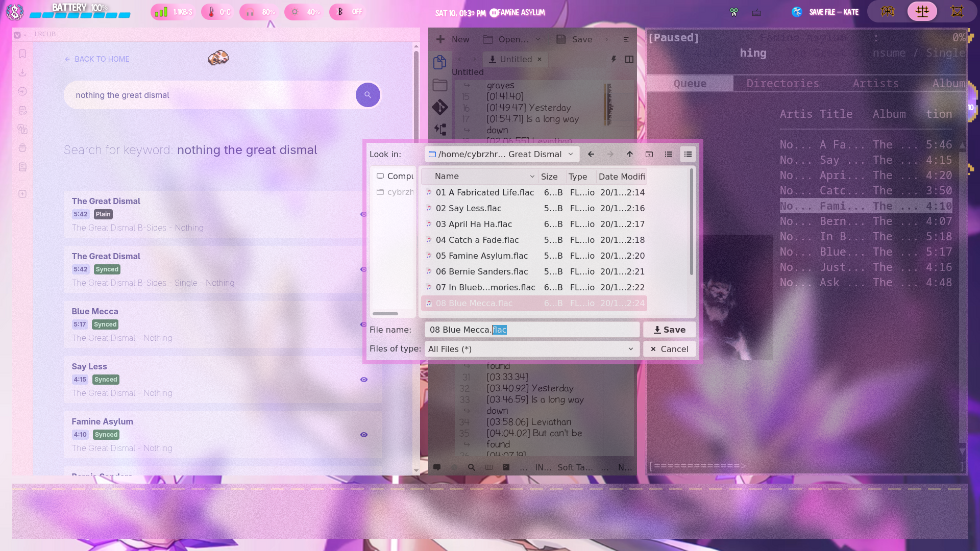Screen dimensions: 980x551
Task: Select the Untitled document tab in Kate
Action: click(x=516, y=59)
